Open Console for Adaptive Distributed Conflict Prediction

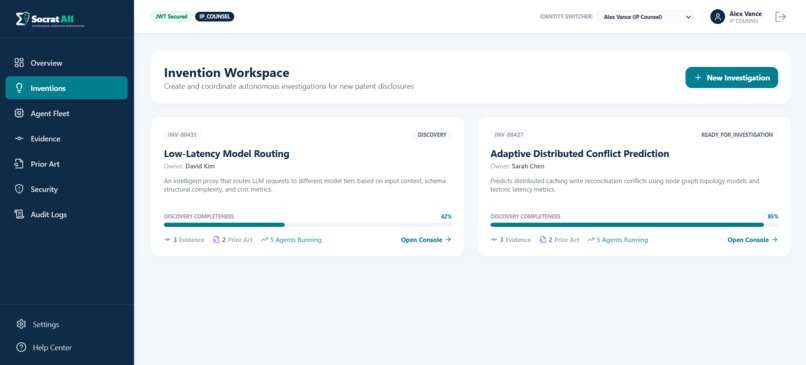(752, 240)
